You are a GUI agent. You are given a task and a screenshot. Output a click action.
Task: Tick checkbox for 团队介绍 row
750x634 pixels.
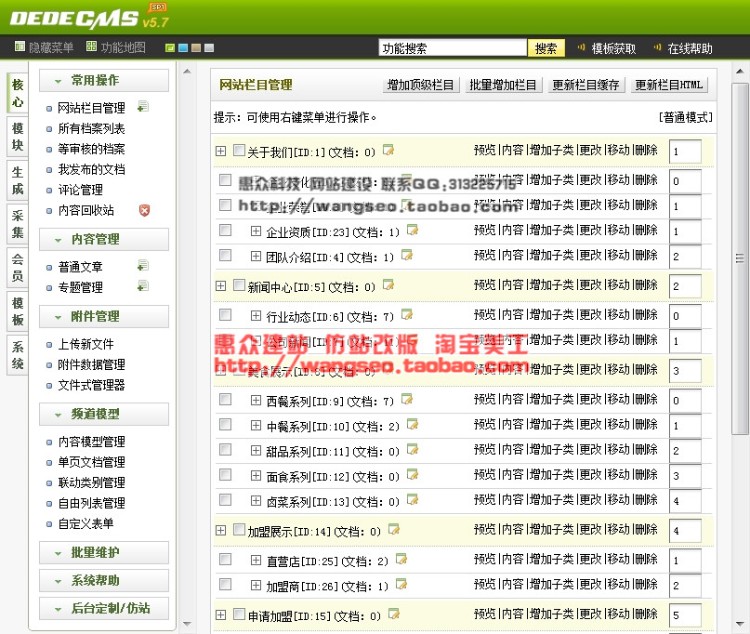225,255
